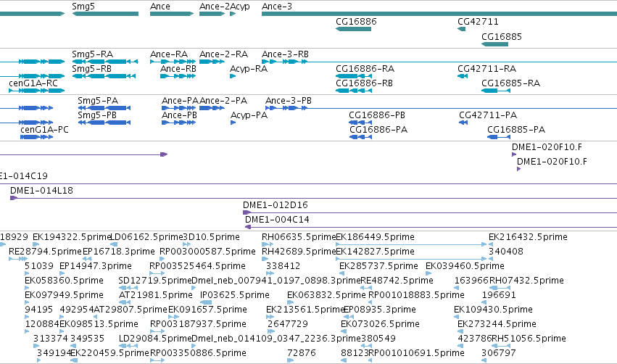Click the CG16885 gene bar
Screen dimensions: 617x364
pyautogui.click(x=494, y=44)
